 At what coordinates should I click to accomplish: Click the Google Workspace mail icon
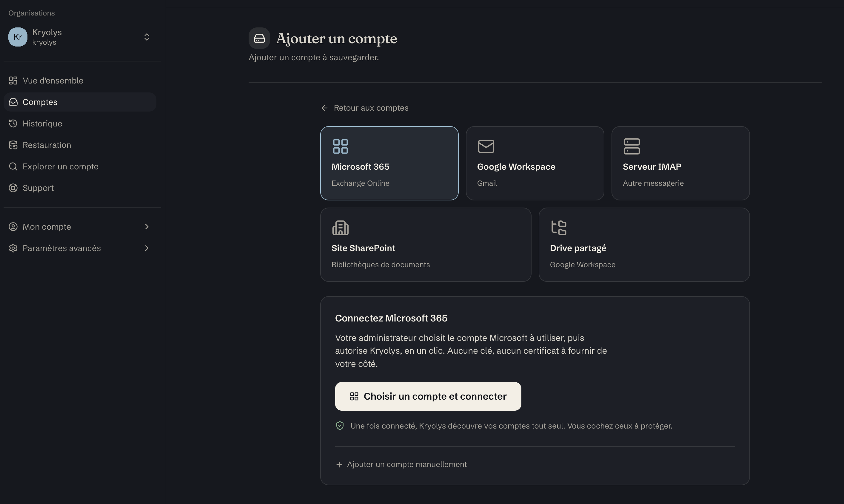486,146
